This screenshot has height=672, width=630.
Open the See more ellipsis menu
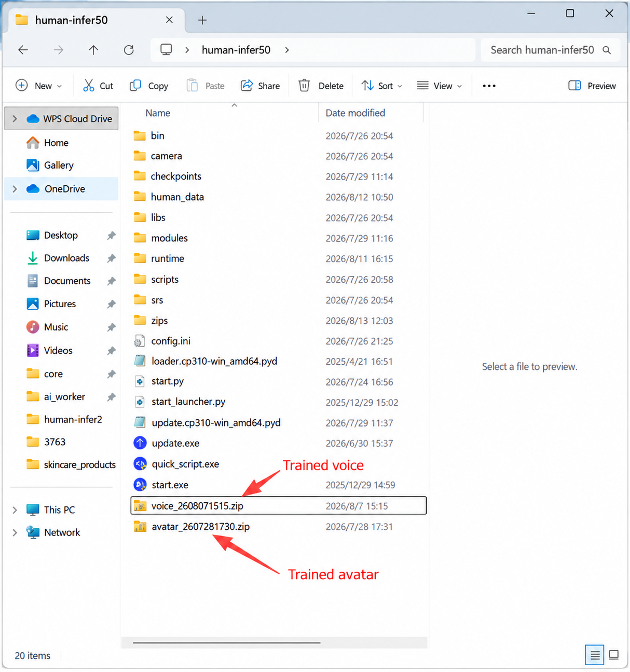tap(489, 86)
